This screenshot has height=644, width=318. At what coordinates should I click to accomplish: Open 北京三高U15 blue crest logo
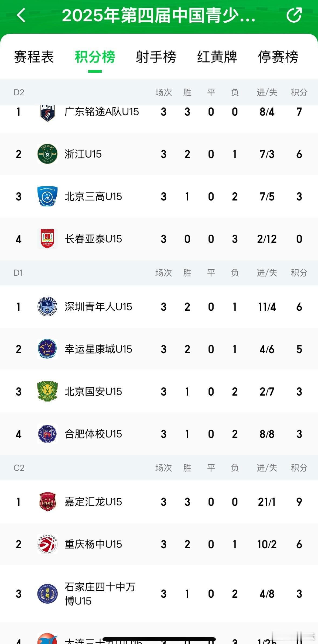47,196
